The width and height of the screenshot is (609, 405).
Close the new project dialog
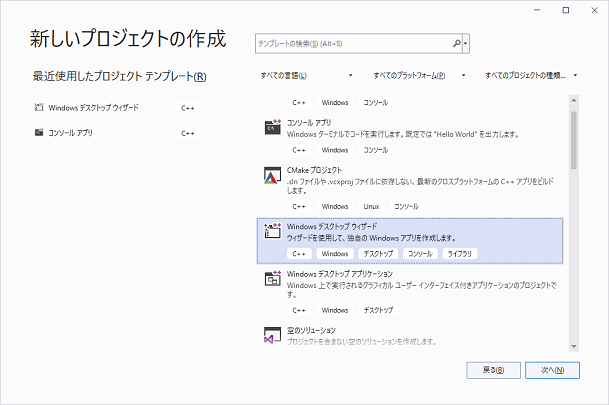pyautogui.click(x=594, y=10)
